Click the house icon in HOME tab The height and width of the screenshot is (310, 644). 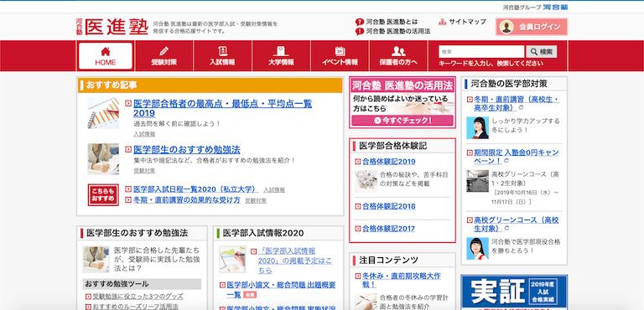click(106, 51)
